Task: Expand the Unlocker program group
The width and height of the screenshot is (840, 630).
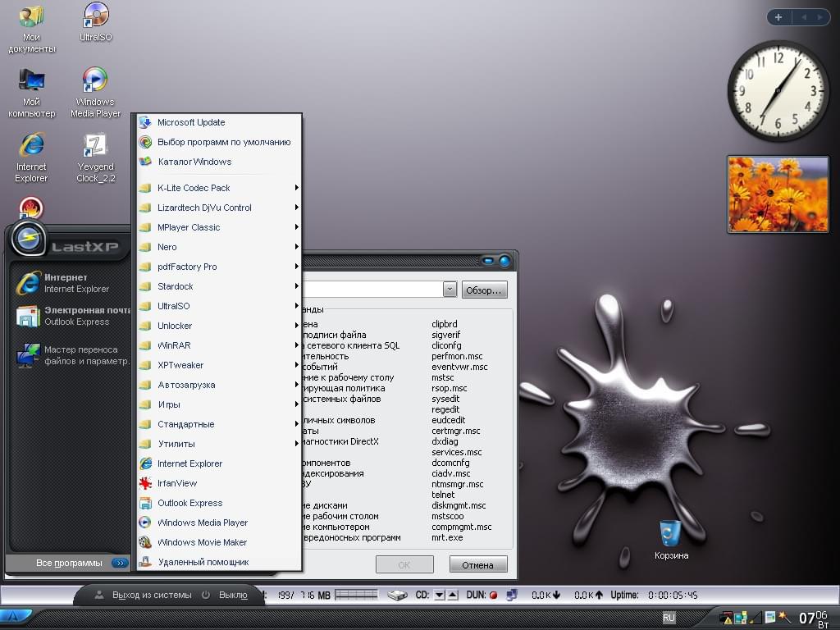Action: coord(219,326)
